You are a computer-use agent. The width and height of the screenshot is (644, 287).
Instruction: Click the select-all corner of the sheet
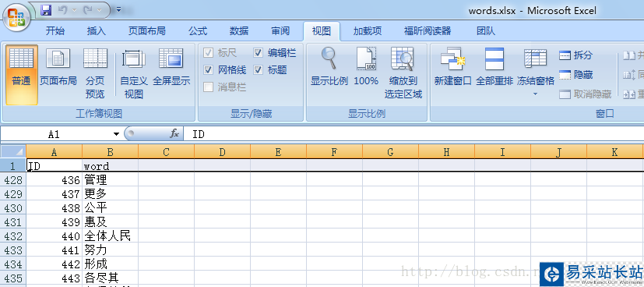tap(13, 152)
